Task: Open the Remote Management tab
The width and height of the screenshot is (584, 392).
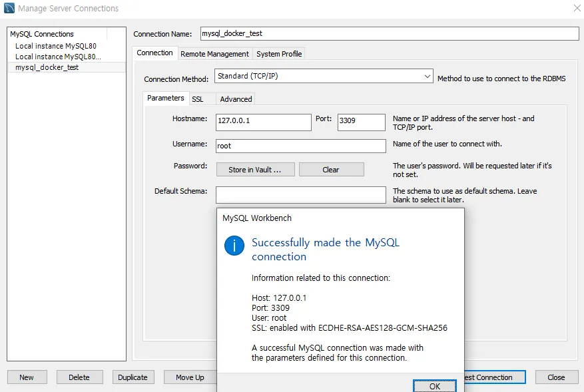Action: [x=214, y=54]
